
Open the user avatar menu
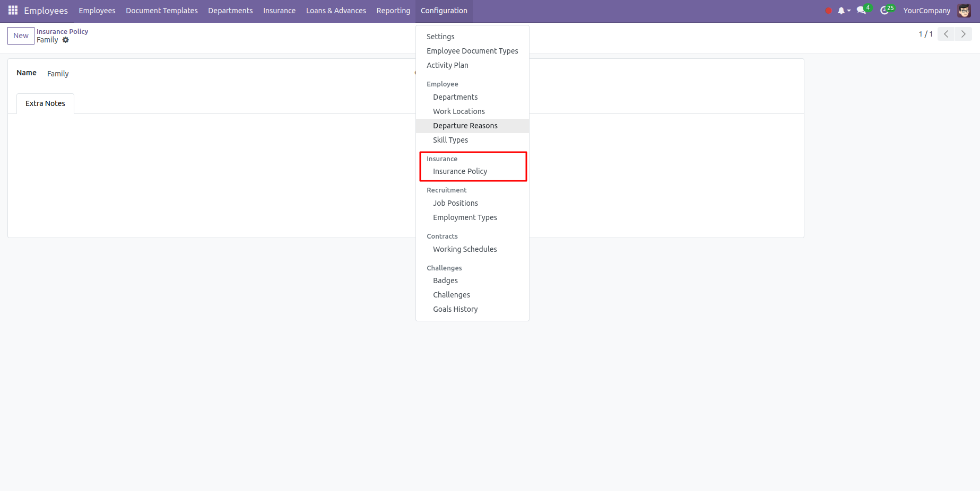(x=964, y=11)
